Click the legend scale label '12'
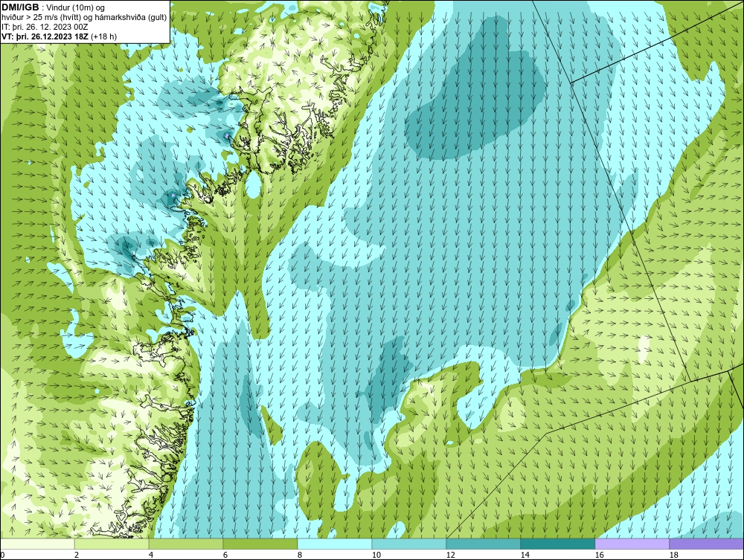This screenshot has width=744, height=560. pos(450,555)
